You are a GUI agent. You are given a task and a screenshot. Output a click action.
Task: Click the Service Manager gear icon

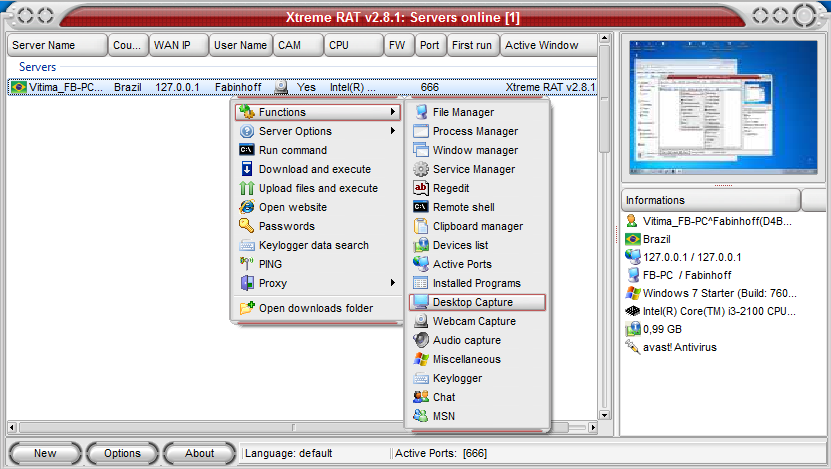pyautogui.click(x=421, y=169)
